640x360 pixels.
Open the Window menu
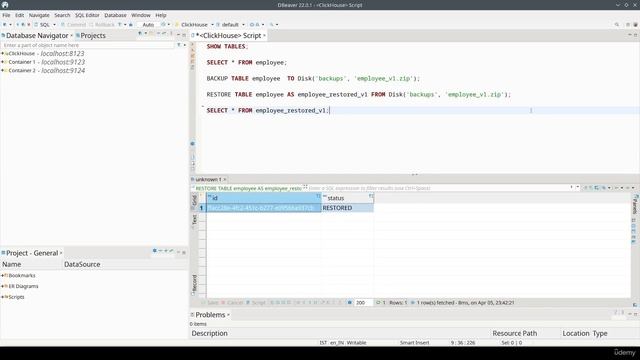click(x=141, y=15)
